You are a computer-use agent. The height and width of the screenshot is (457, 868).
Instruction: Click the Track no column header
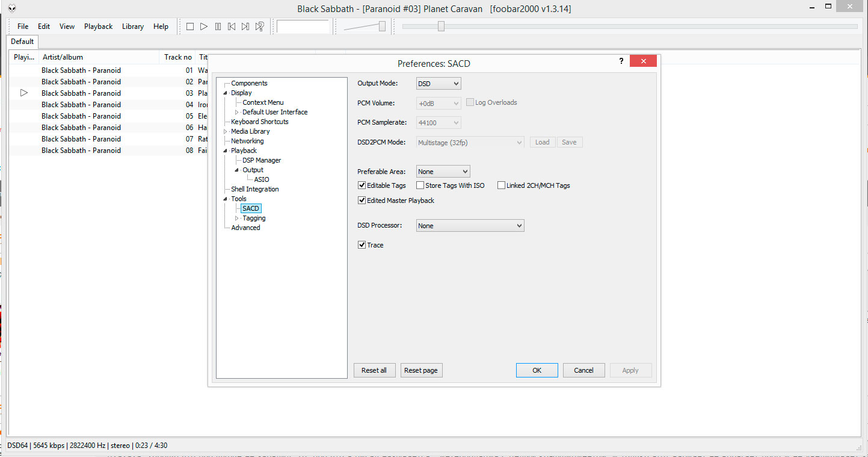(178, 57)
